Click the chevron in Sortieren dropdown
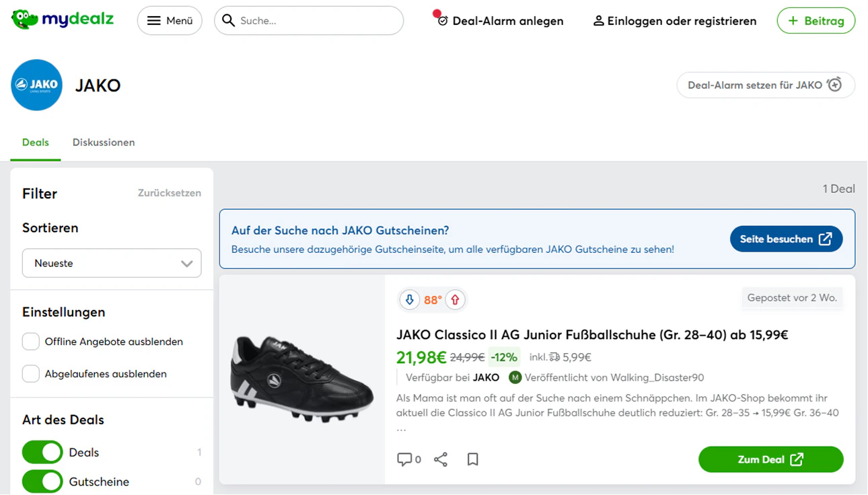The image size is (868, 495). [x=187, y=264]
